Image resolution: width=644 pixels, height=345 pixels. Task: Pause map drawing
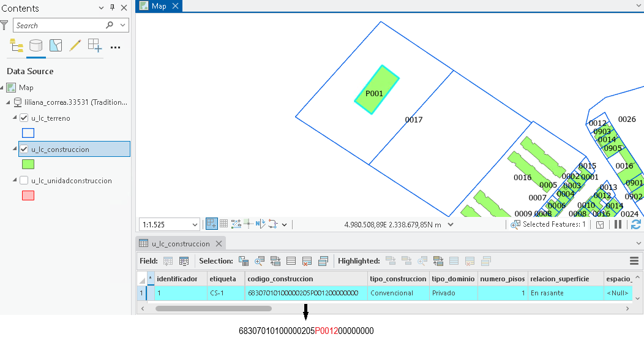[618, 224]
